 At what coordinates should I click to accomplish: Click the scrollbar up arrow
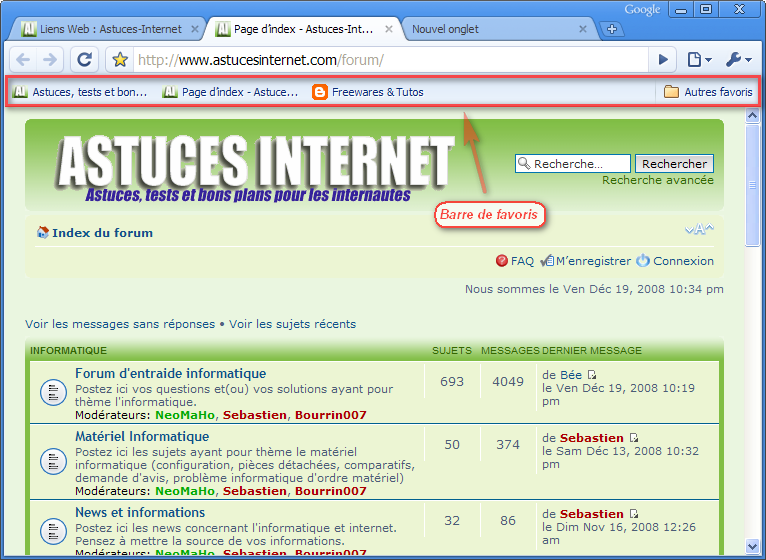[x=752, y=115]
